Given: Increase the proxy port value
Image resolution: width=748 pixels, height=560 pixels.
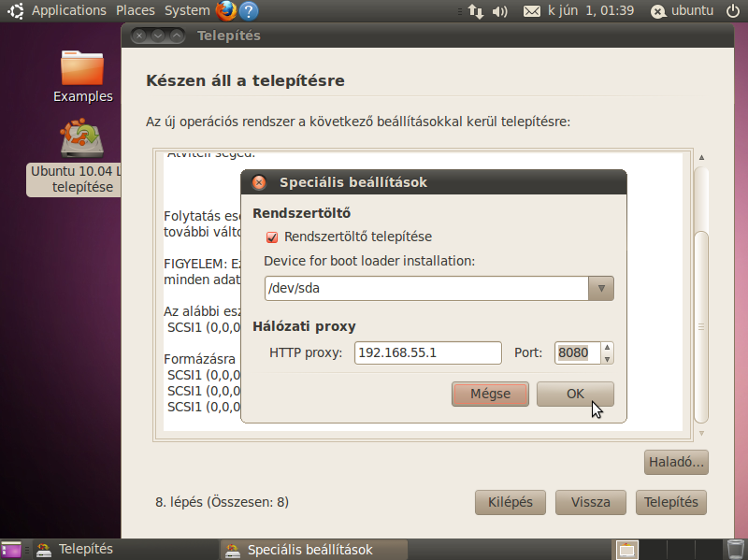Looking at the screenshot, I should [607, 348].
